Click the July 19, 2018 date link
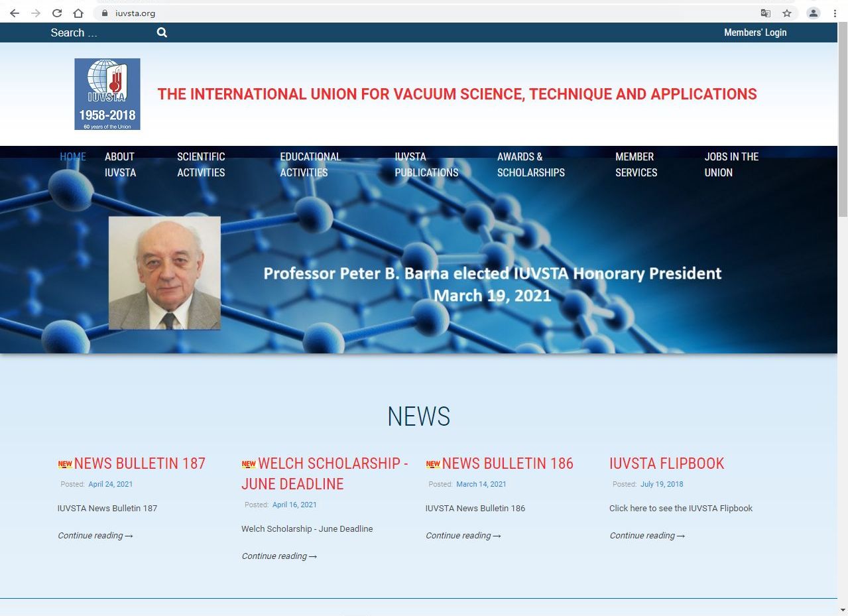Screen dimensions: 848x616 tap(662, 484)
